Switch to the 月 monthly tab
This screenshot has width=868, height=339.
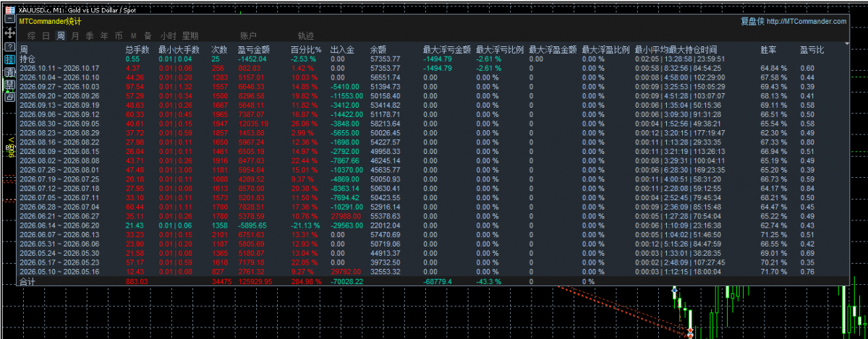tap(75, 35)
